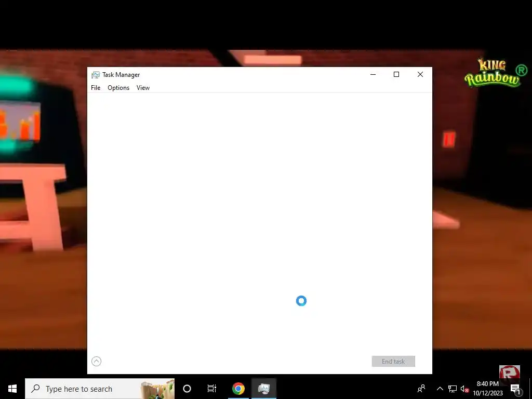This screenshot has width=532, height=399.
Task: Open Google Chrome from the taskbar
Action: tap(238, 389)
